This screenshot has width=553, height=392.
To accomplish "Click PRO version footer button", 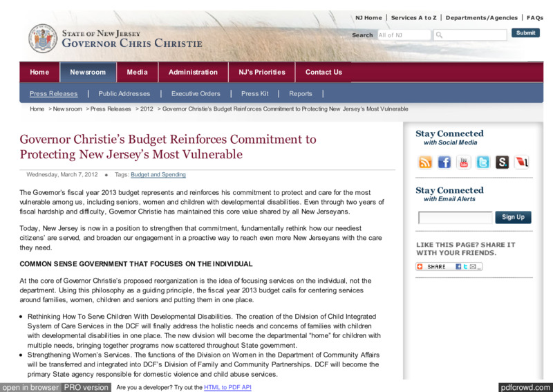I will tap(86, 387).
